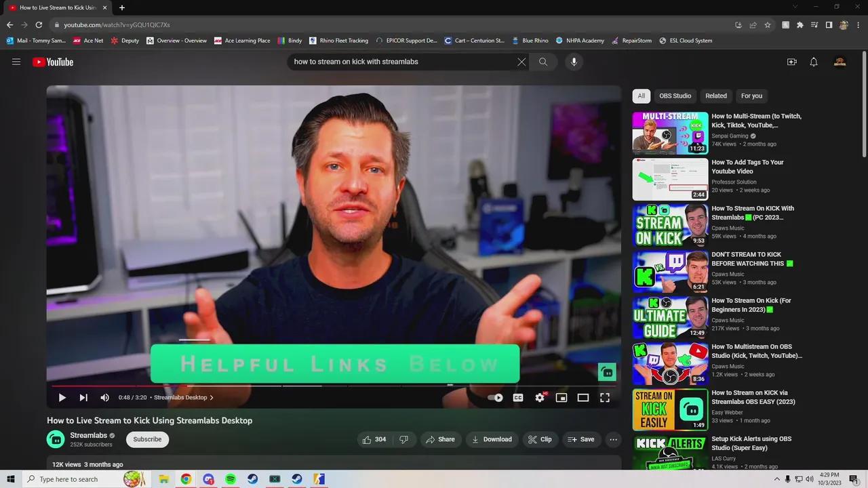
Task: Create a Clip of this video
Action: click(540, 439)
